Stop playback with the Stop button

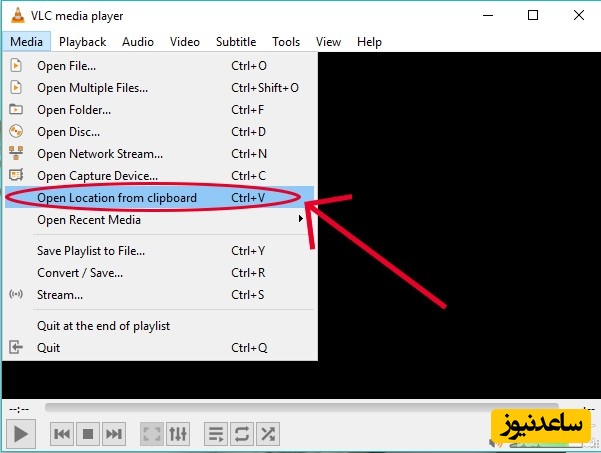[88, 433]
